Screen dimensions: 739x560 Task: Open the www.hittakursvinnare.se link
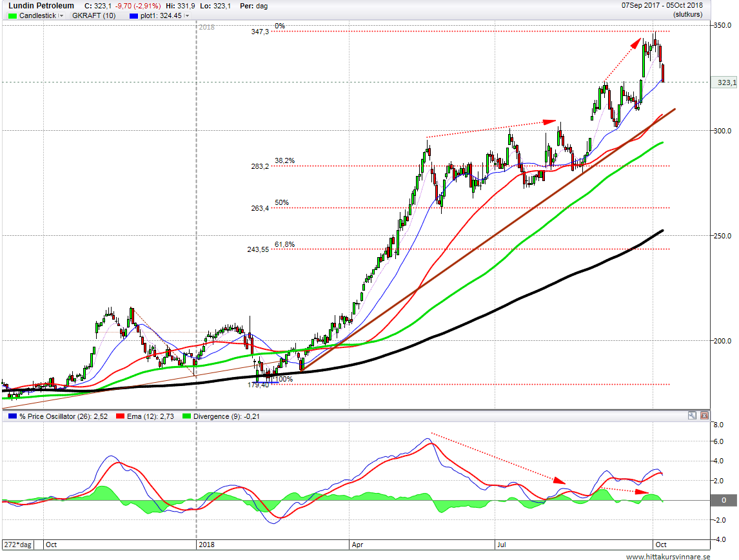(668, 557)
